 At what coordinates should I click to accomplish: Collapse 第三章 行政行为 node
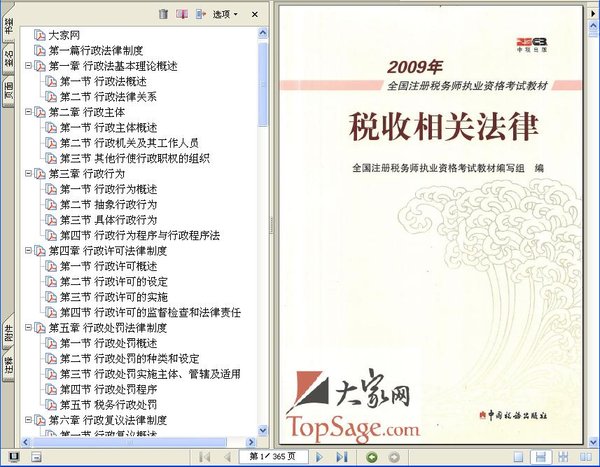tap(28, 173)
